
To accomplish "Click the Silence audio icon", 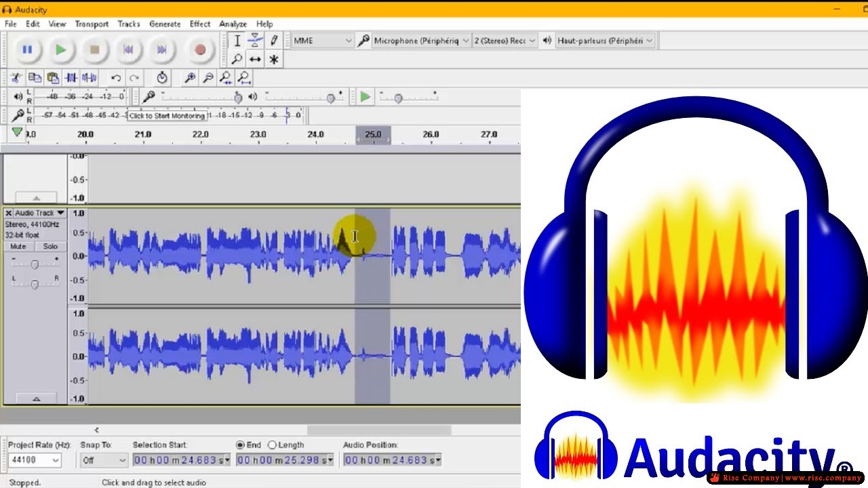I will click(90, 78).
